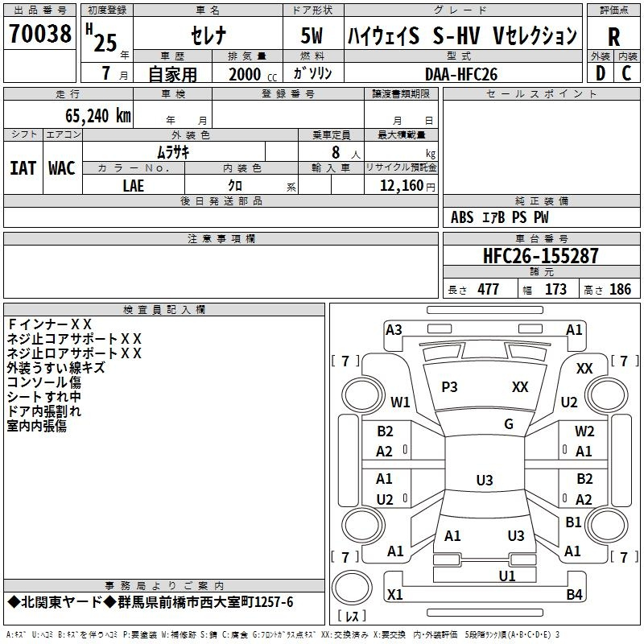Click the evaluation score R

[613, 36]
